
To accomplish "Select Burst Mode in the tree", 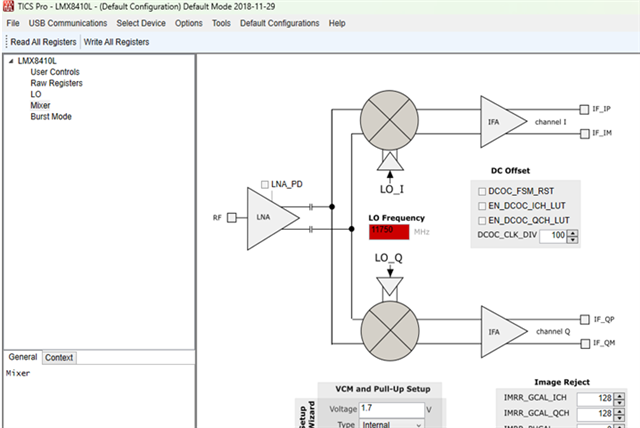I will (51, 117).
